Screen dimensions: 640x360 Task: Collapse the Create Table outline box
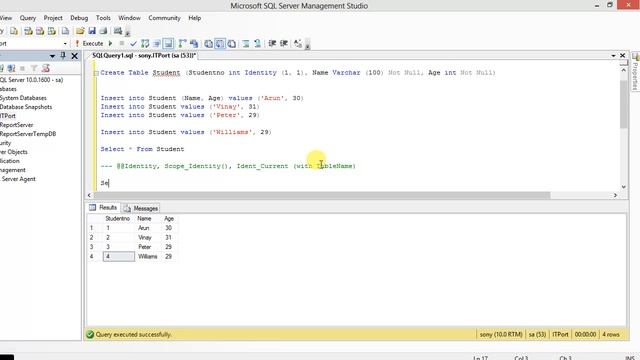point(96,73)
